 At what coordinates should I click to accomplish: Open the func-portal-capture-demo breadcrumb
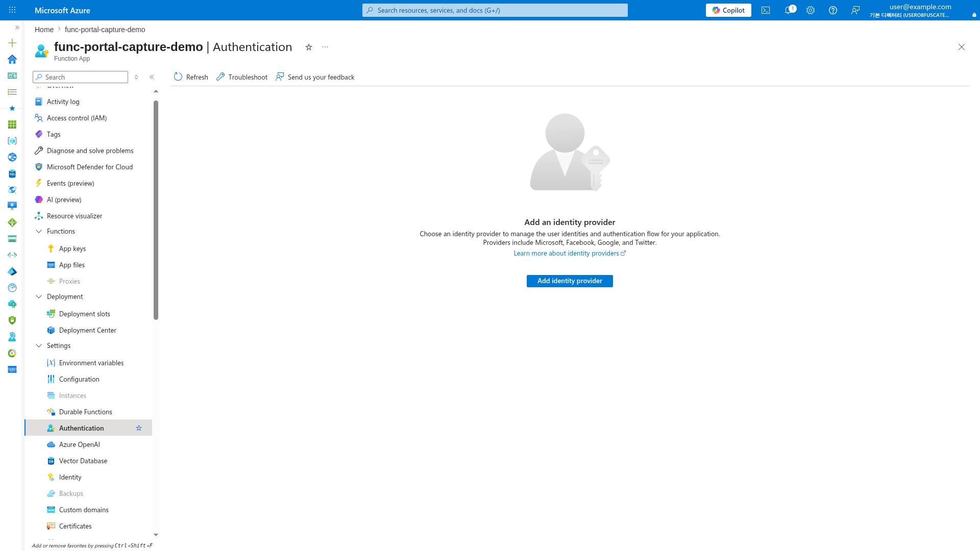[105, 30]
